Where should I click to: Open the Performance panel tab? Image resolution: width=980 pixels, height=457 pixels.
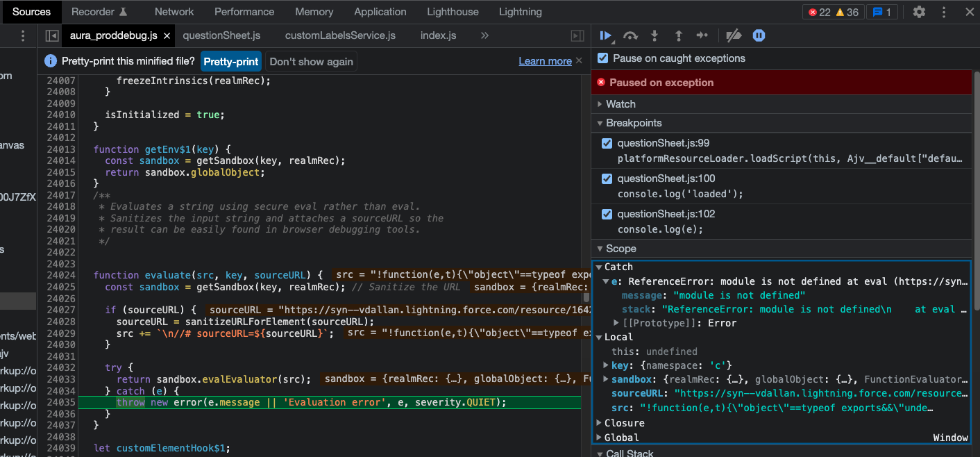pyautogui.click(x=244, y=12)
